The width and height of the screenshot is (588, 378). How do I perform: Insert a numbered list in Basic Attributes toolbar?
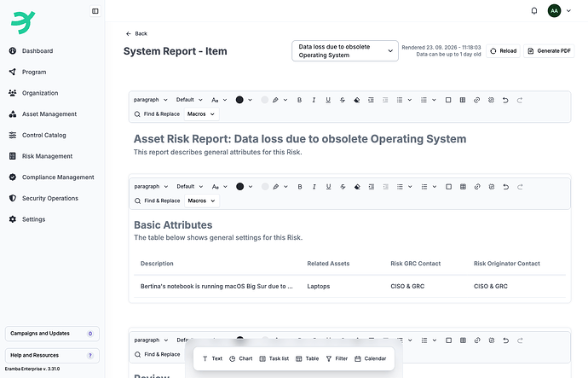(424, 187)
